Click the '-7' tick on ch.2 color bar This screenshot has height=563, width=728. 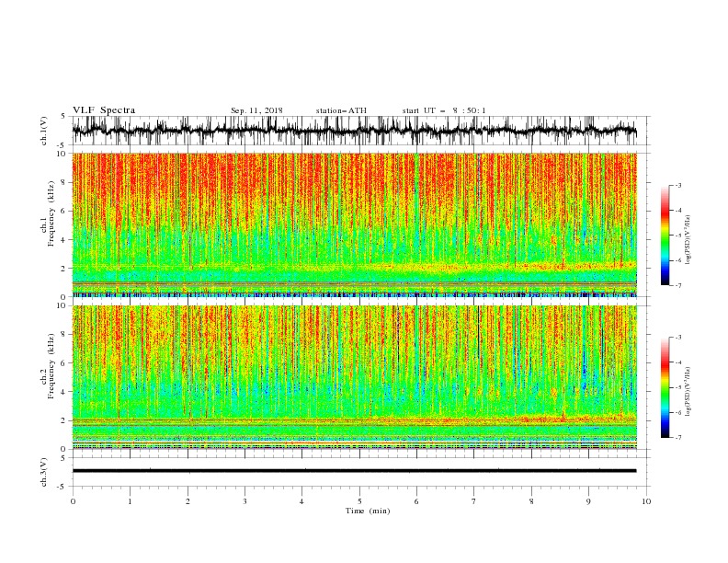point(677,438)
